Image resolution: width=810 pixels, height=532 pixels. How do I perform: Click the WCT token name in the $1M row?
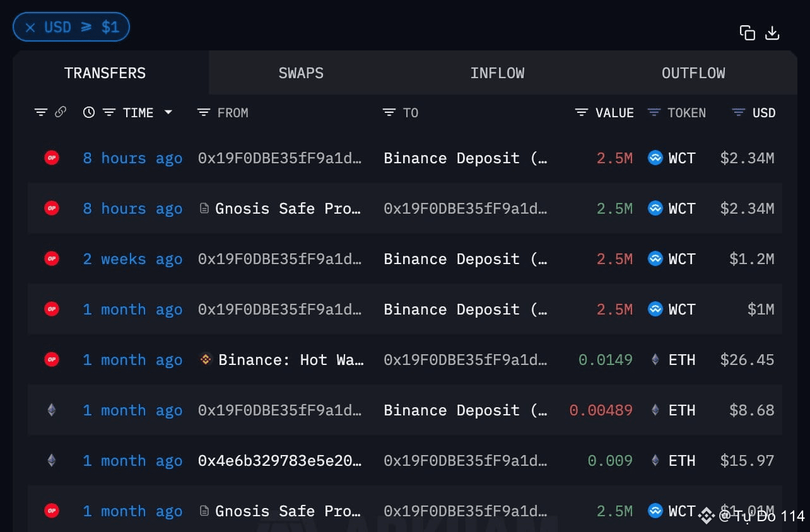point(682,309)
